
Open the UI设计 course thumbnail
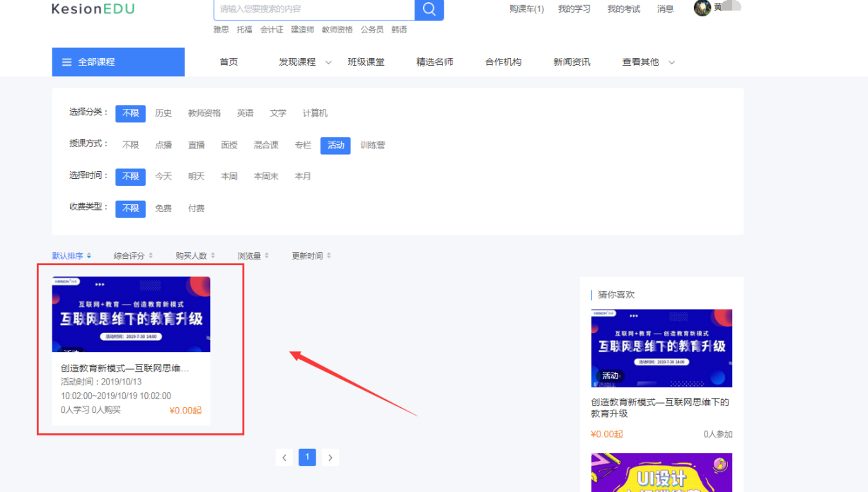point(661,472)
